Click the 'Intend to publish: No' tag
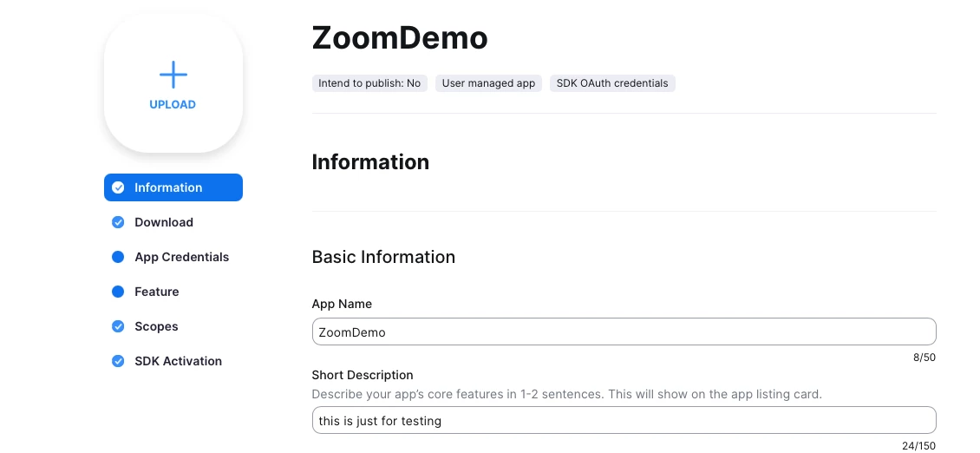Viewport: 980px width, 453px height. pyautogui.click(x=369, y=83)
